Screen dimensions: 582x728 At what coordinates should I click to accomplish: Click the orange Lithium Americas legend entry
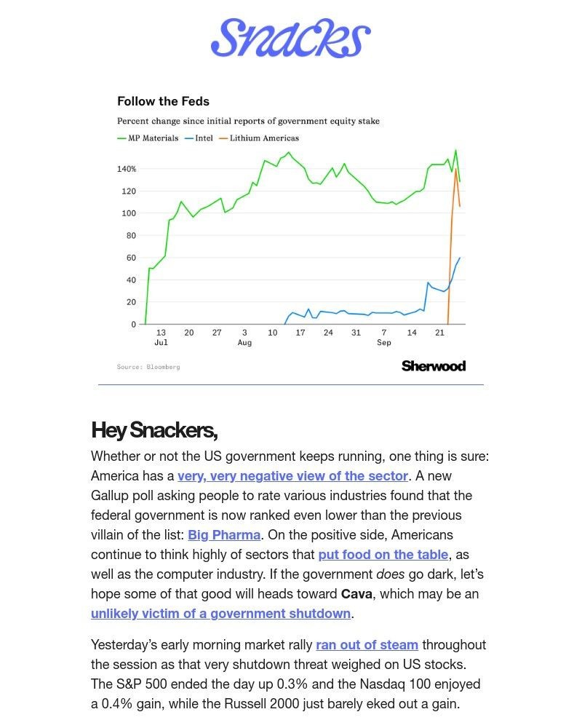click(262, 138)
